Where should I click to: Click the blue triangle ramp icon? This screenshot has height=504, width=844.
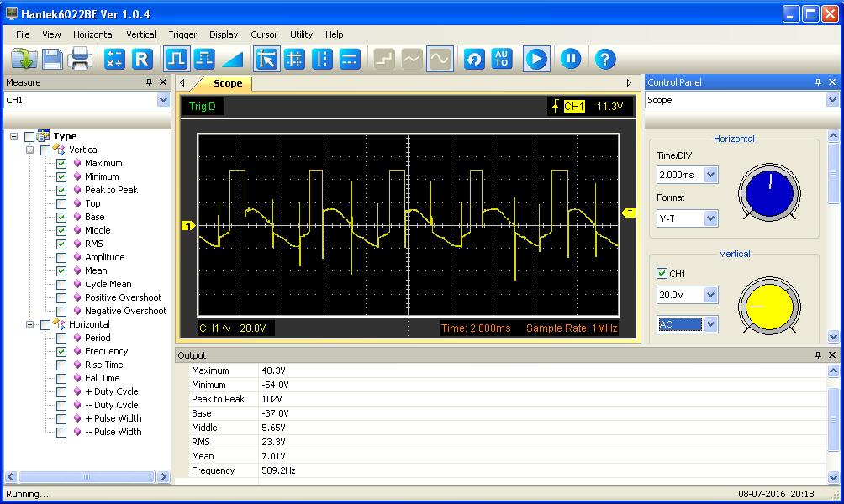[x=233, y=59]
